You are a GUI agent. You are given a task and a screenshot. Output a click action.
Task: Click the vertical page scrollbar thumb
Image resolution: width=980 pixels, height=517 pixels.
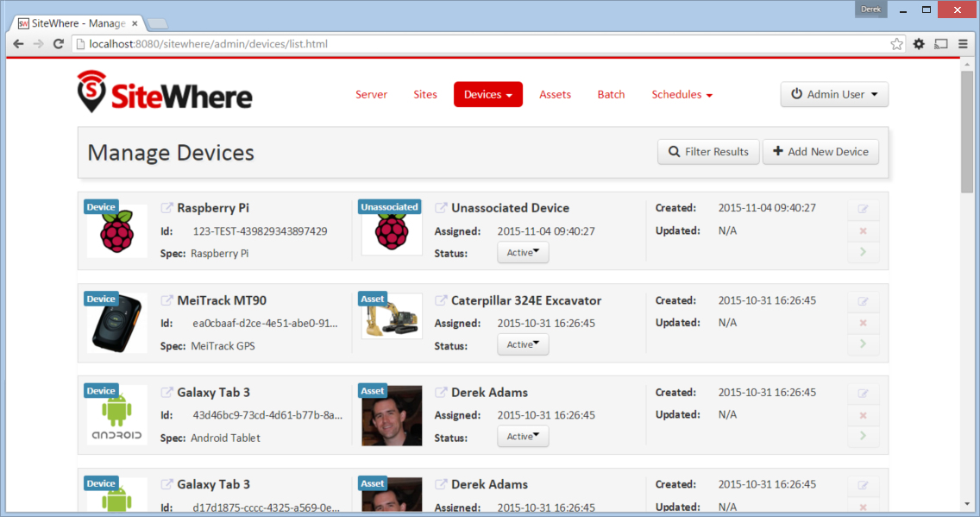[x=968, y=131]
